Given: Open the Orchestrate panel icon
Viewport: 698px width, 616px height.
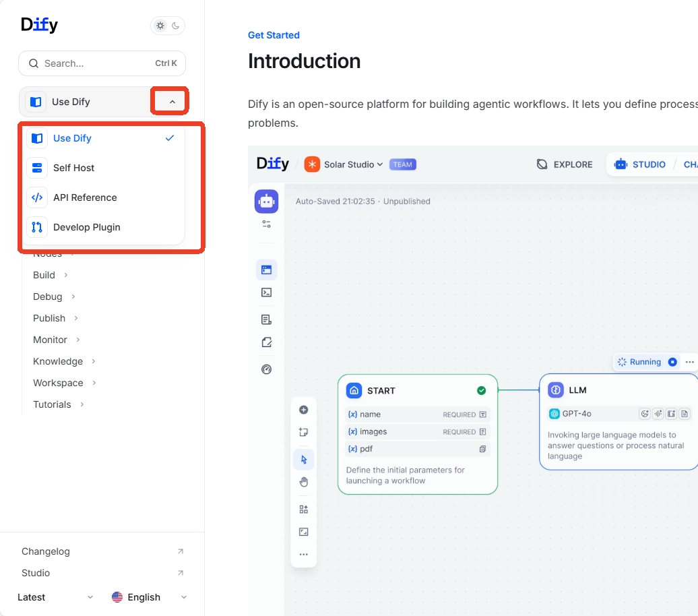Looking at the screenshot, I should pos(267,270).
